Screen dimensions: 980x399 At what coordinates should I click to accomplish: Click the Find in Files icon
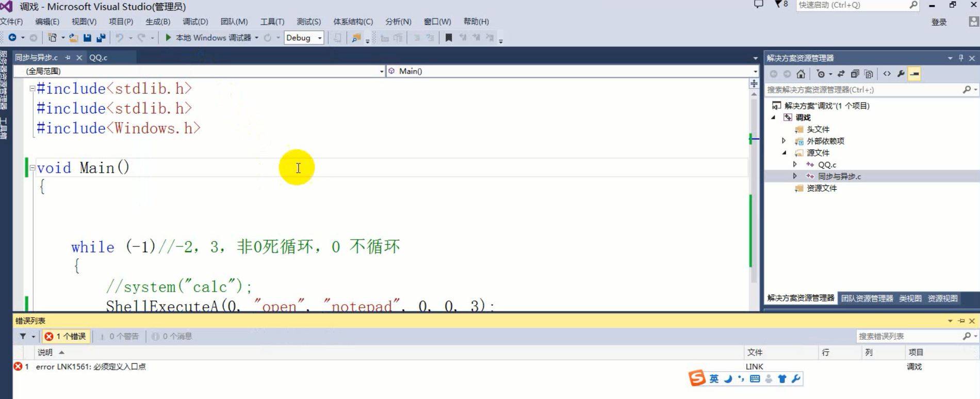[x=356, y=38]
